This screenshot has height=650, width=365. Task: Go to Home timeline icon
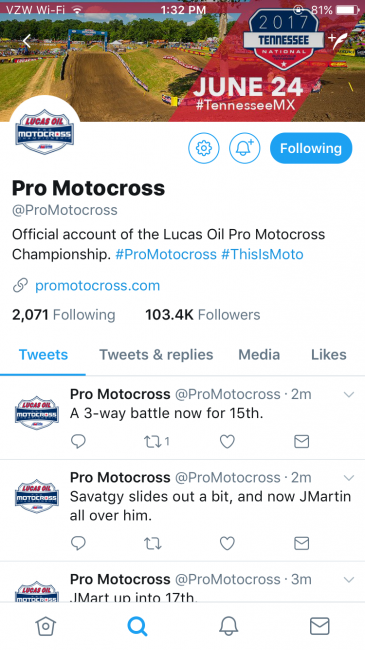click(46, 626)
